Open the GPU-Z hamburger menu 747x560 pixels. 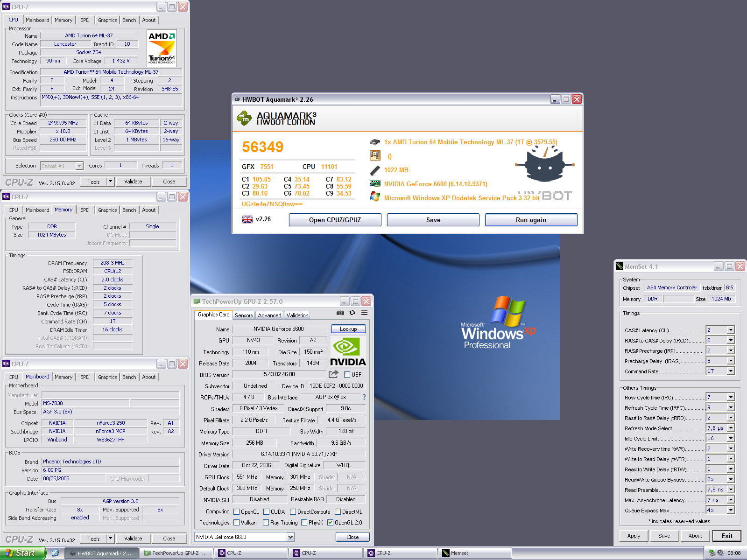coord(365,313)
